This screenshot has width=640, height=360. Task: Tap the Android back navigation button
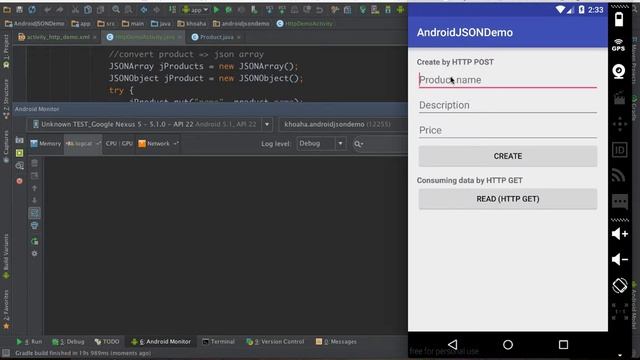pos(452,344)
